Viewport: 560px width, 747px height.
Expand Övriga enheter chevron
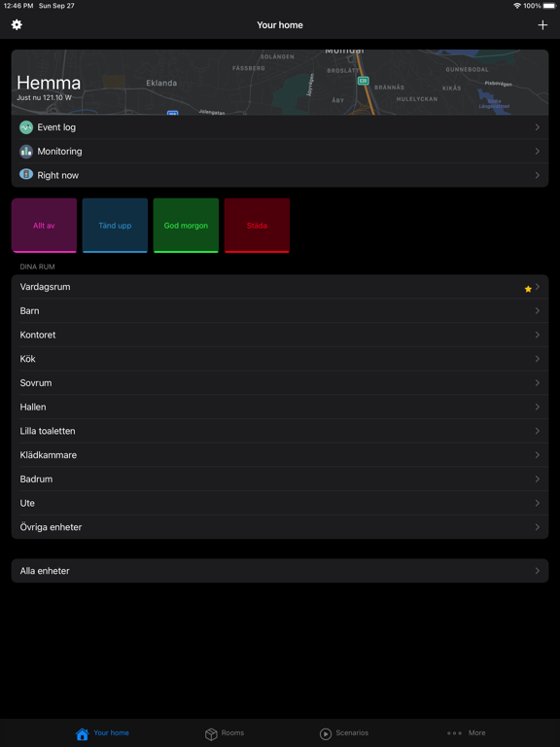coord(537,527)
